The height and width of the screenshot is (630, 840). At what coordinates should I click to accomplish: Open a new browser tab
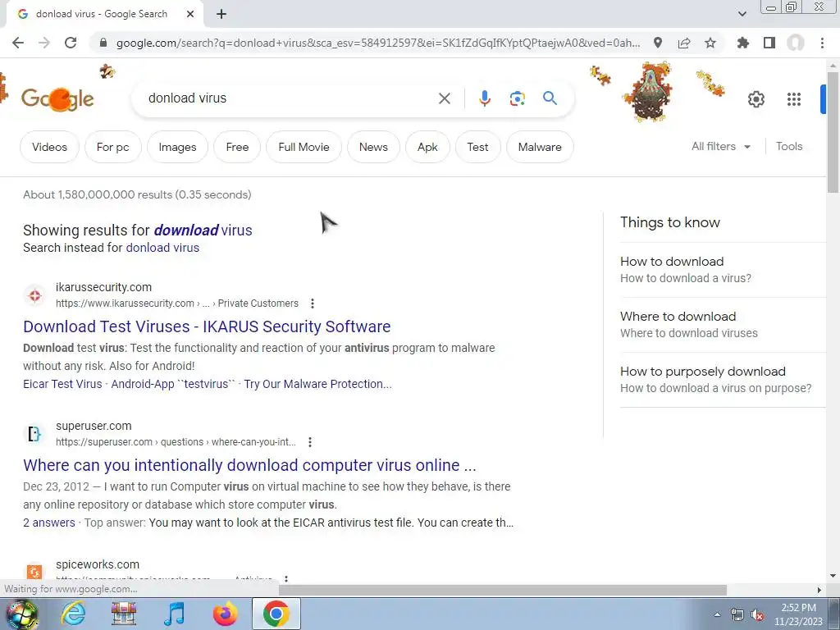coord(221,14)
